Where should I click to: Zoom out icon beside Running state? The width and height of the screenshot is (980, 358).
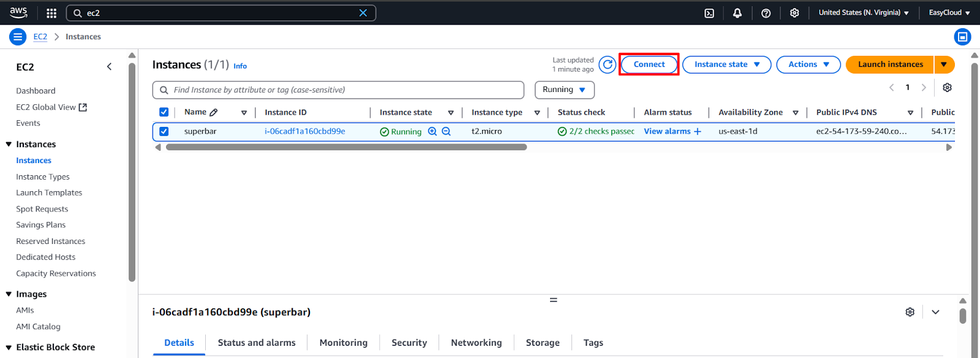(x=447, y=131)
